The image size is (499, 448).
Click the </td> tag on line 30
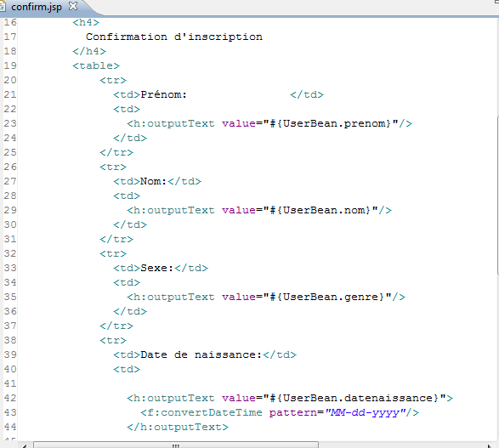(130, 224)
